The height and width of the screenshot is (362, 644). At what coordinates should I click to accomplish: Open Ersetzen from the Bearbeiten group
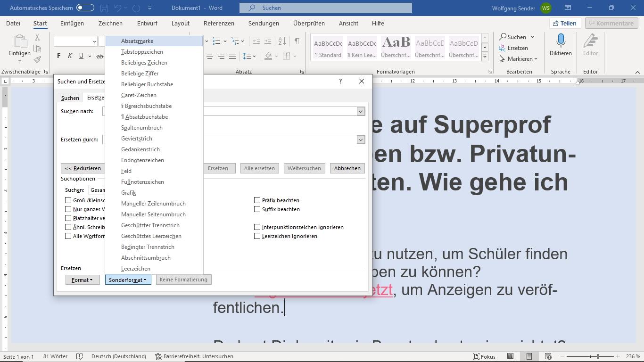[517, 48]
